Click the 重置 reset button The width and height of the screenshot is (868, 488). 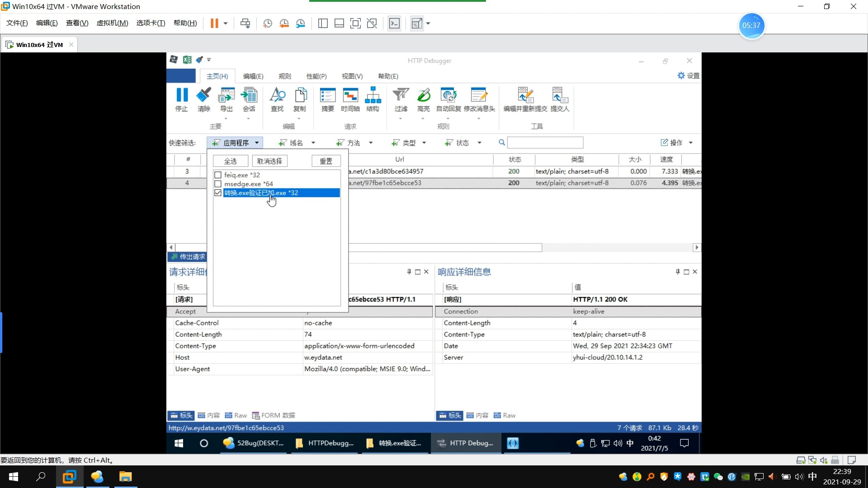point(326,161)
